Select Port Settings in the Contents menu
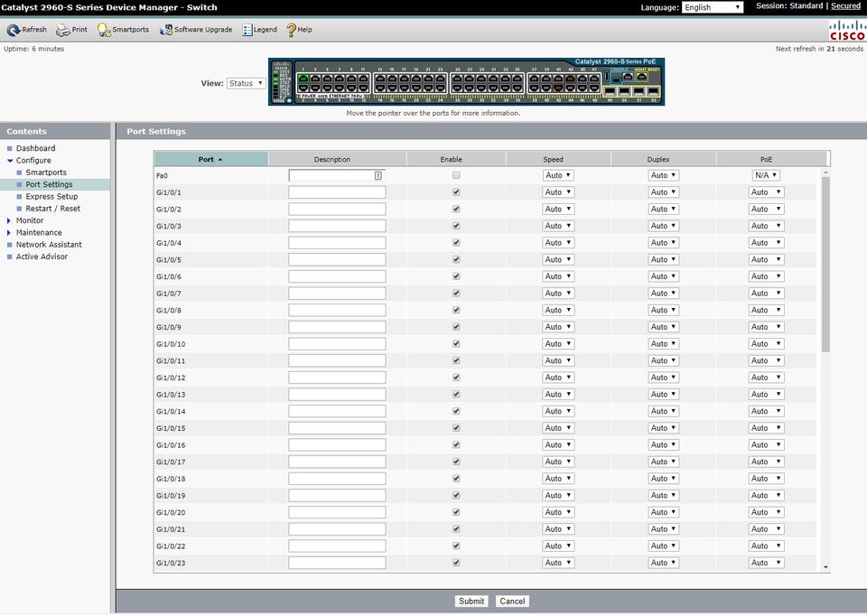 [49, 184]
